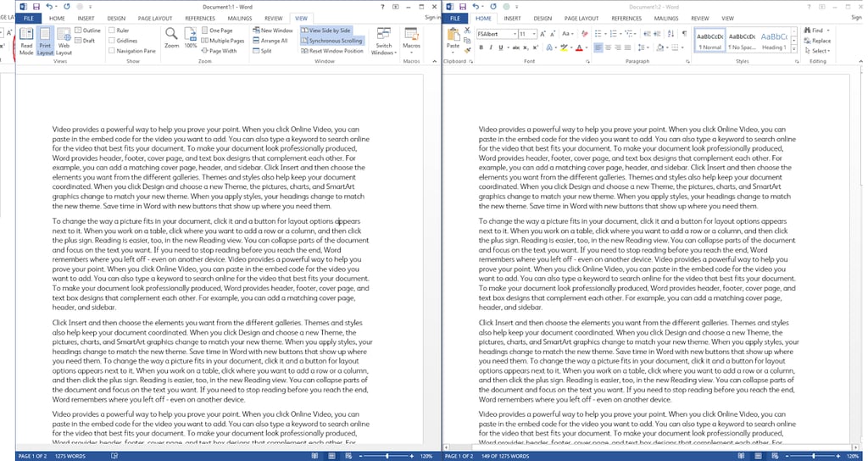
Task: Click Find in the right window
Action: point(816,31)
